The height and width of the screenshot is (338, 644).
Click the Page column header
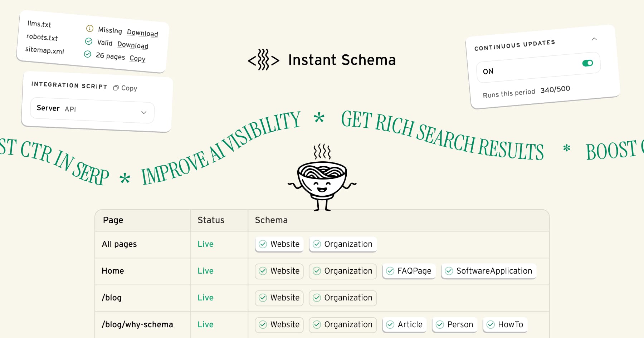click(113, 220)
